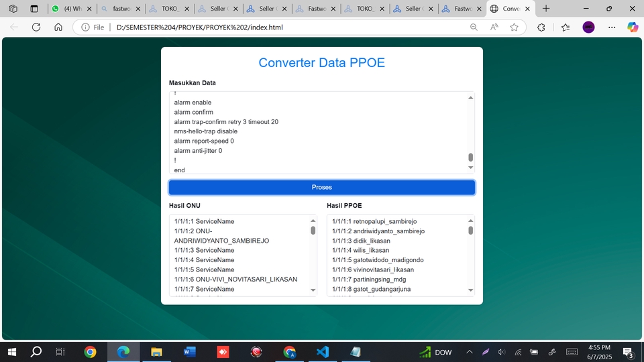Screen dimensions: 644x362
Task: Open the browser profile avatar
Action: coord(588,27)
